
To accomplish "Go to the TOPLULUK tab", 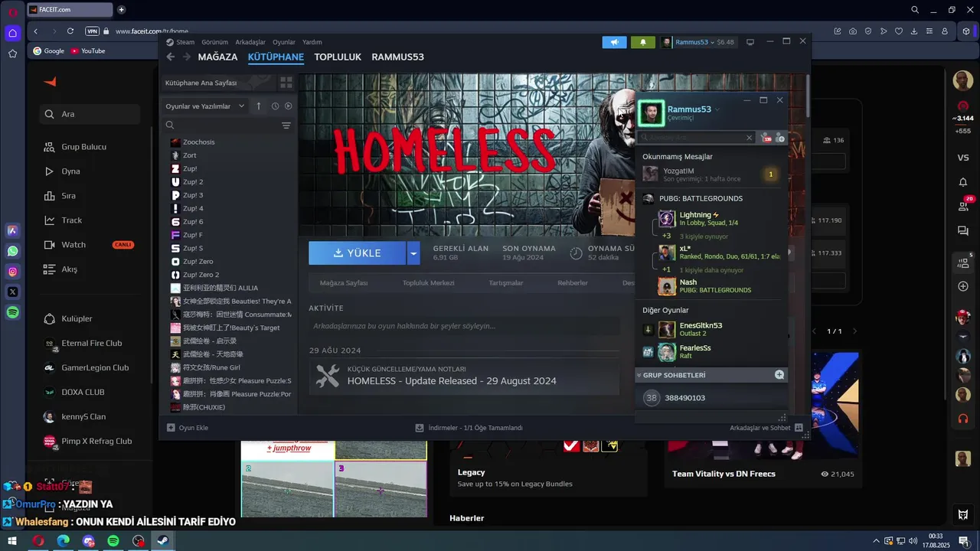I will pyautogui.click(x=338, y=57).
